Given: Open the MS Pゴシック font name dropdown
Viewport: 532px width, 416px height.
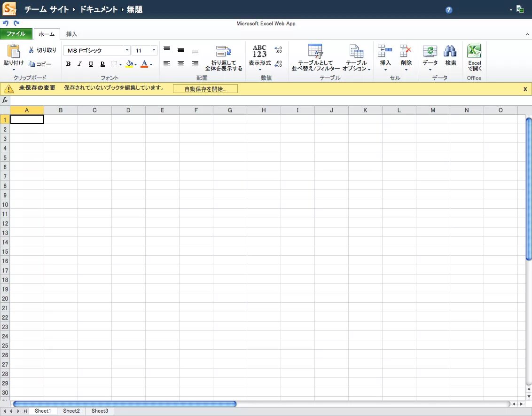Looking at the screenshot, I should click(127, 50).
